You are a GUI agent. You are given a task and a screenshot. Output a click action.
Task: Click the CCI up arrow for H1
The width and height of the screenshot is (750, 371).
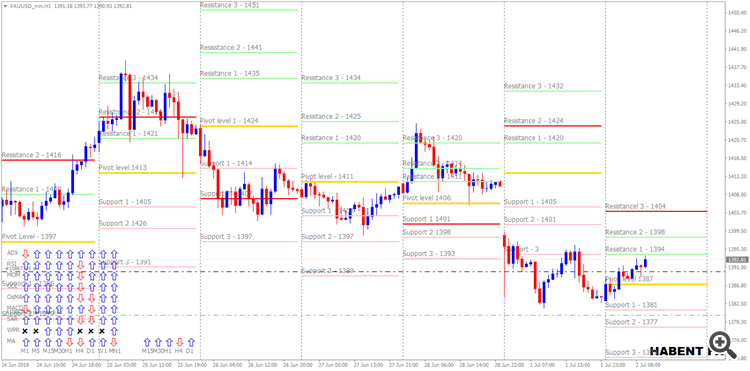coord(70,287)
